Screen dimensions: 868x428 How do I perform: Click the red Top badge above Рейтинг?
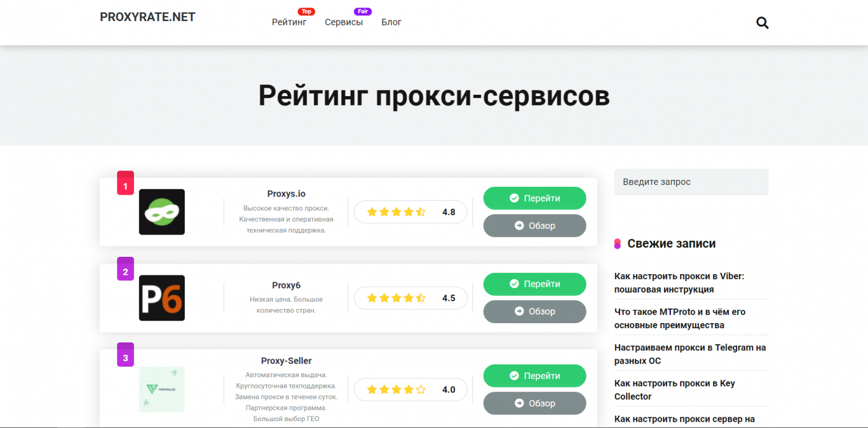point(306,11)
